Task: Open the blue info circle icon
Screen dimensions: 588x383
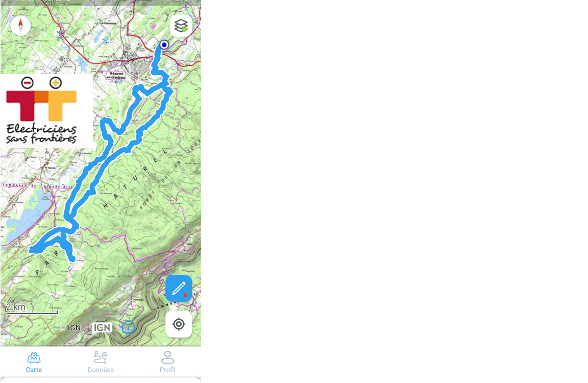Action: point(128,327)
